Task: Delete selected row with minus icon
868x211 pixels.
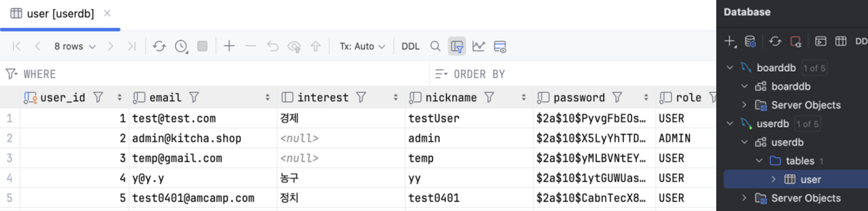Action: pos(250,46)
